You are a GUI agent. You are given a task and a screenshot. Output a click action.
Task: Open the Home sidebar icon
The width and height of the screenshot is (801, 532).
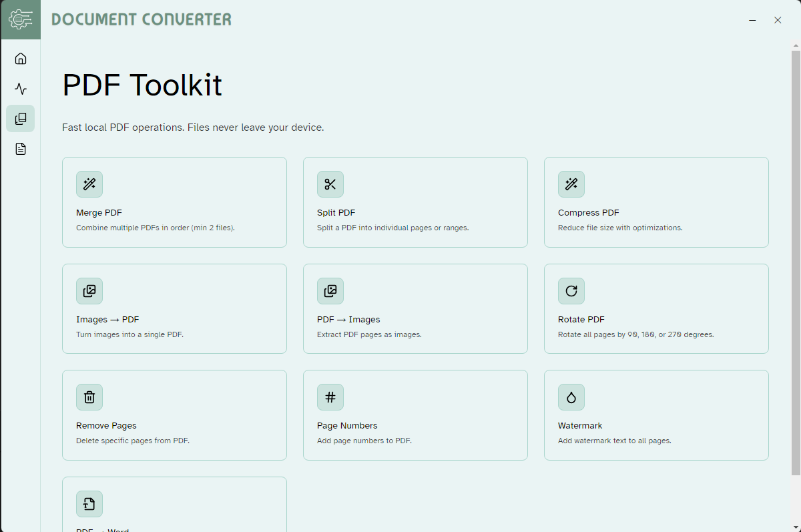click(21, 59)
